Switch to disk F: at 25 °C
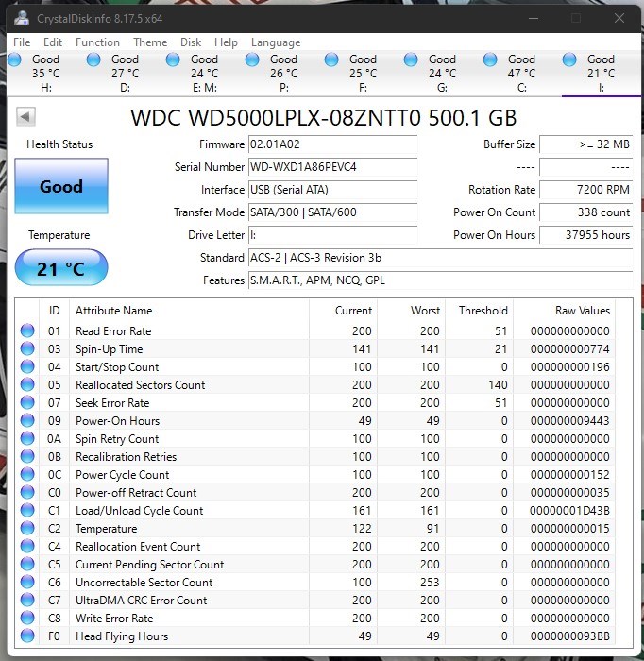The height and width of the screenshot is (661, 644). [364, 74]
